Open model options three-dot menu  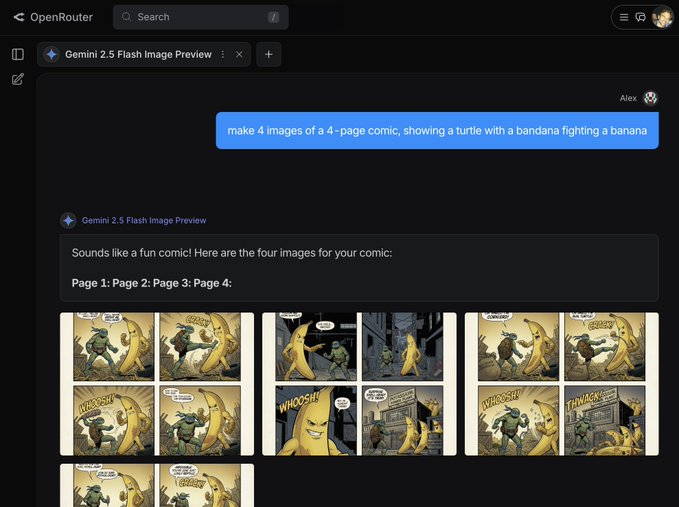point(223,55)
